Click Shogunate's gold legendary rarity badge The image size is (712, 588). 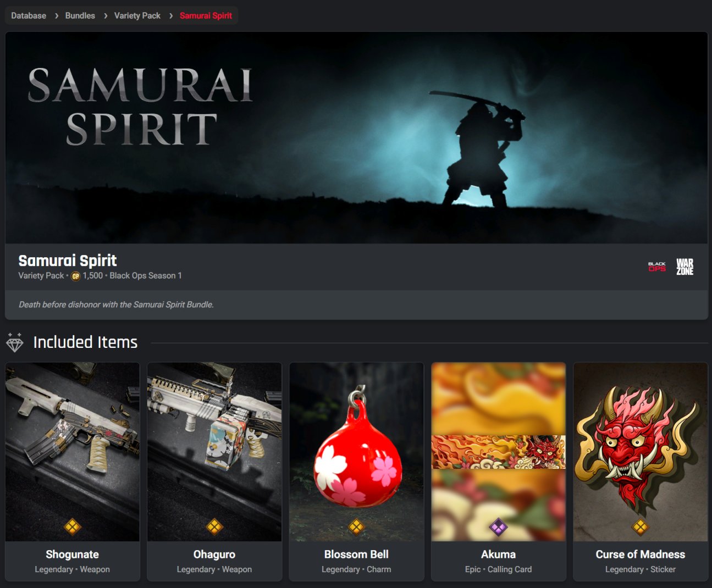(73, 527)
